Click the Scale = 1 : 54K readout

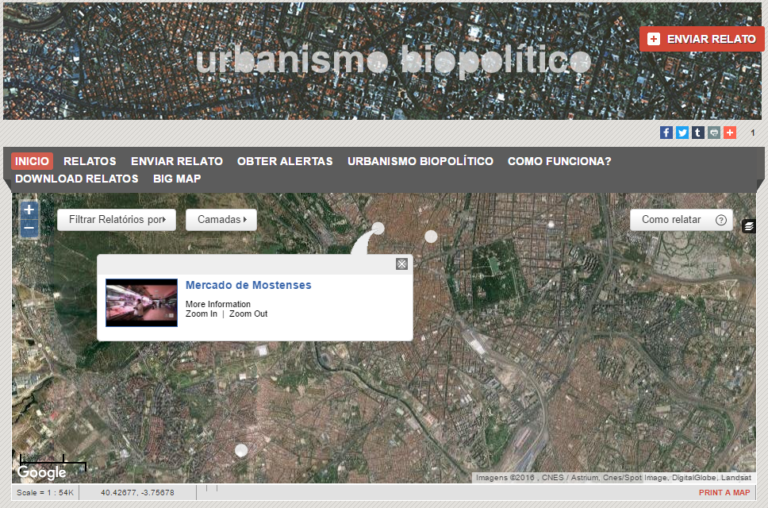(45, 493)
